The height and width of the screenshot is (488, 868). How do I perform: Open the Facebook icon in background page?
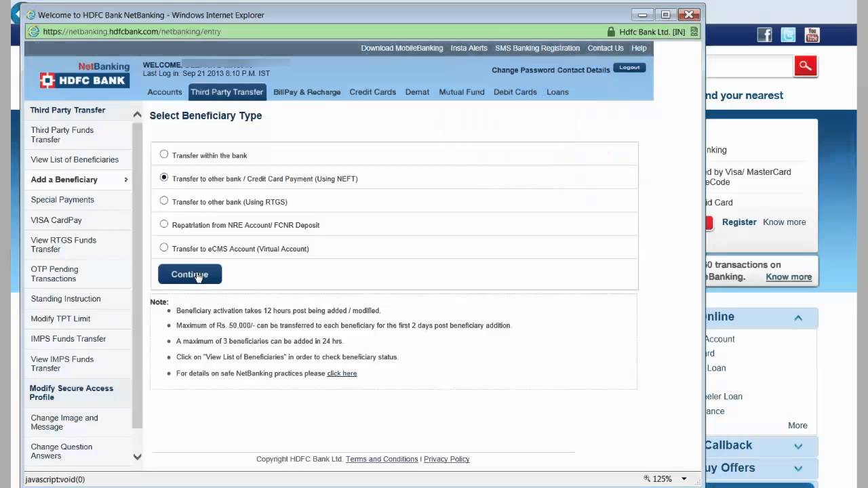(764, 35)
